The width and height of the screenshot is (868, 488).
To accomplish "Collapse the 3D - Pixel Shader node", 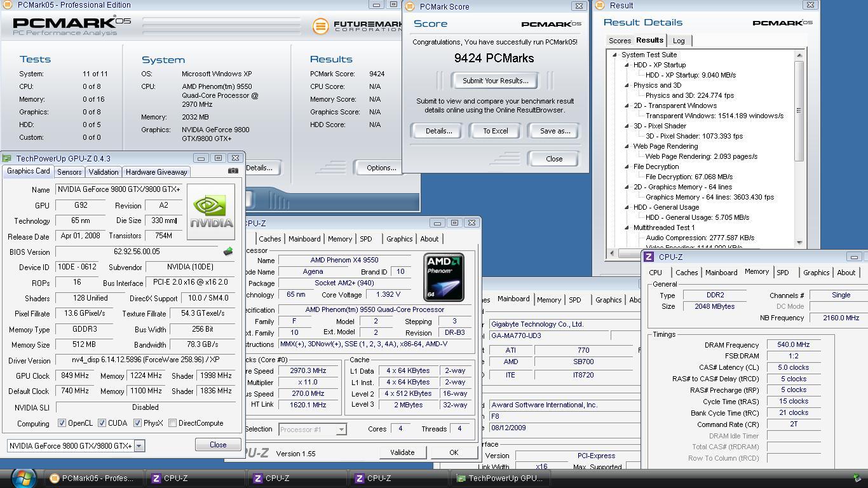I will tap(627, 126).
